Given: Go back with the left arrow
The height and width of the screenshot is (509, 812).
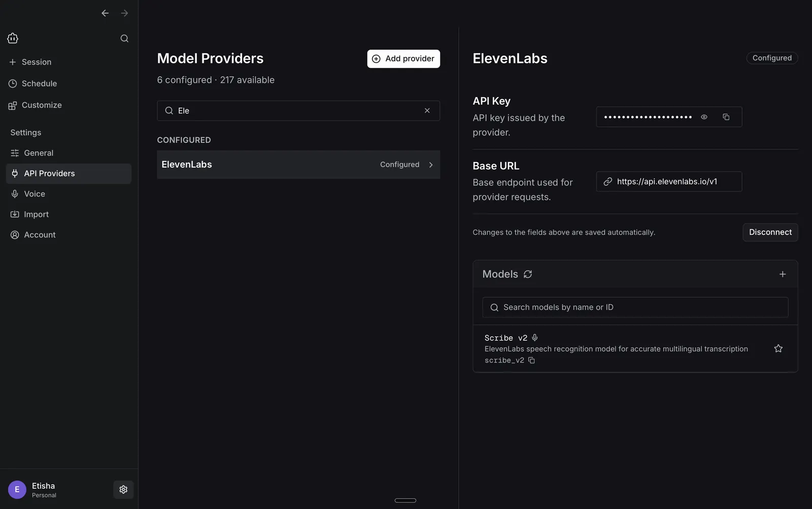Looking at the screenshot, I should click(105, 13).
